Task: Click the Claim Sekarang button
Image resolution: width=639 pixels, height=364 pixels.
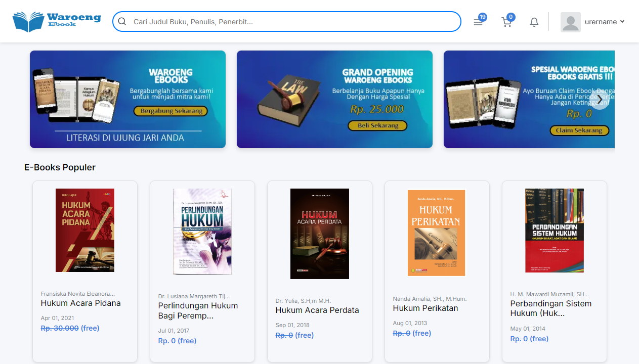Action: pos(579,130)
